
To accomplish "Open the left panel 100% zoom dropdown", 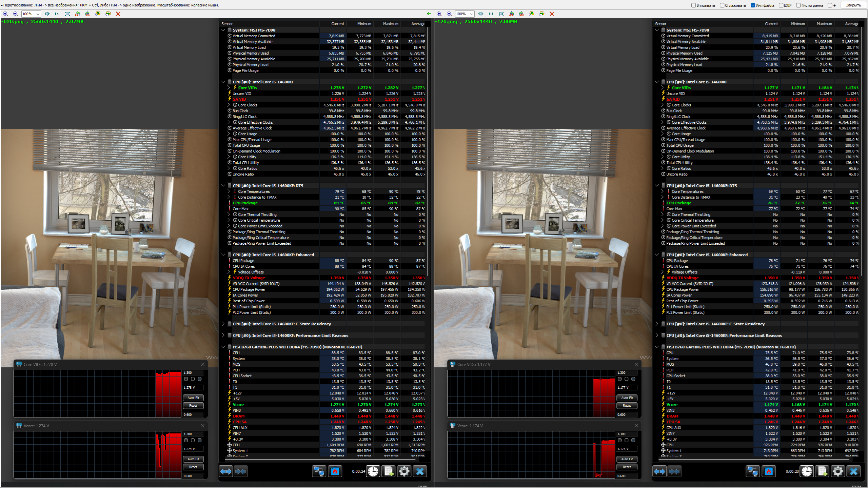I will coord(38,14).
